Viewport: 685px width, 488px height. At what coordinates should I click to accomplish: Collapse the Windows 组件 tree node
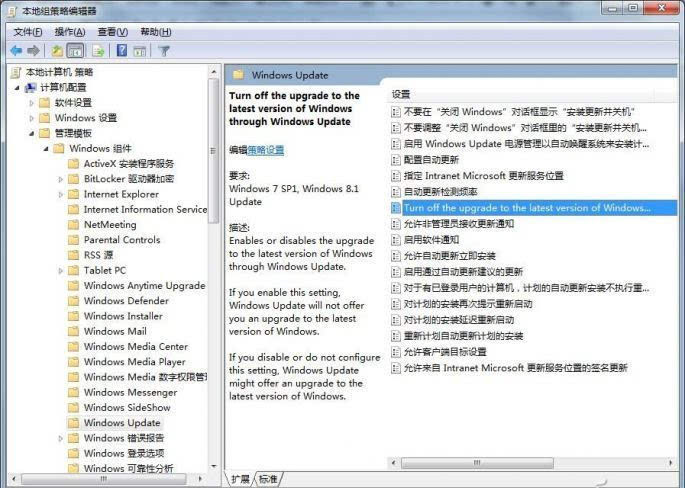[46, 149]
